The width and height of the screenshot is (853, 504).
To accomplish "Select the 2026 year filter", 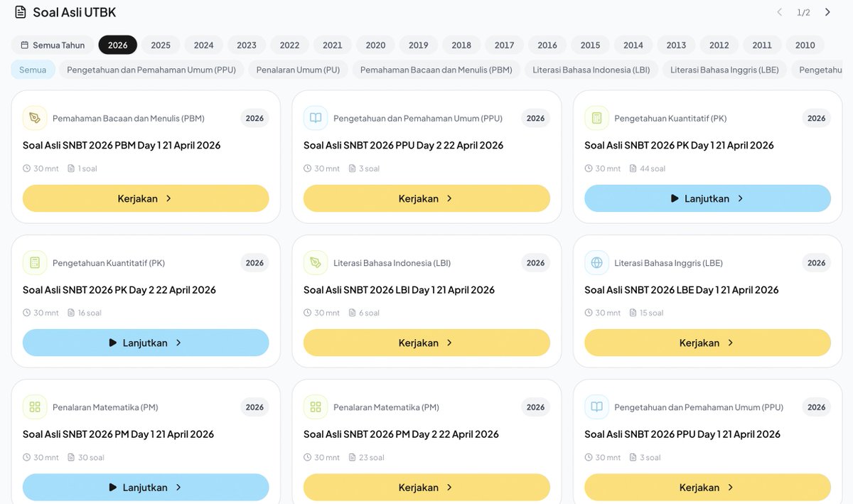I will (x=118, y=45).
